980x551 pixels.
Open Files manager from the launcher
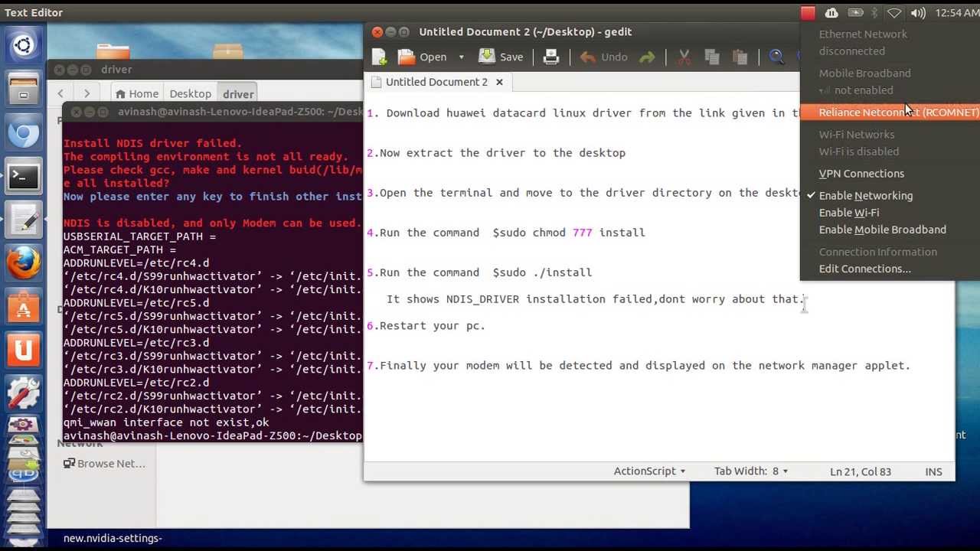click(23, 90)
